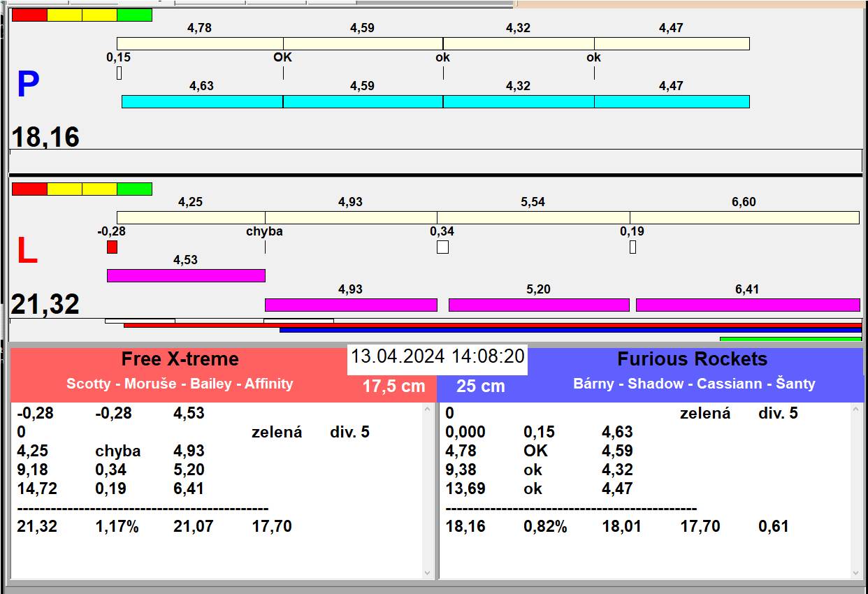Screen dimensions: 868x594
Task: Click the chyba label on the lane L timeline
Action: pyautogui.click(x=264, y=231)
